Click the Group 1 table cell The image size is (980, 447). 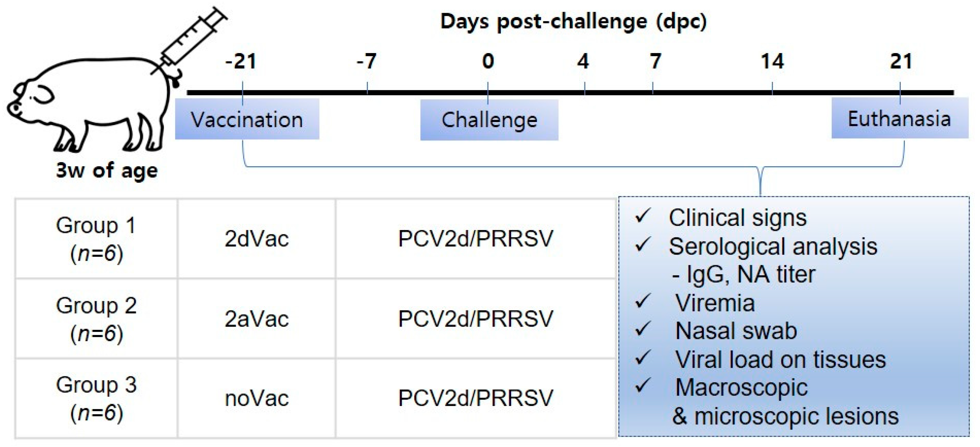pos(96,239)
